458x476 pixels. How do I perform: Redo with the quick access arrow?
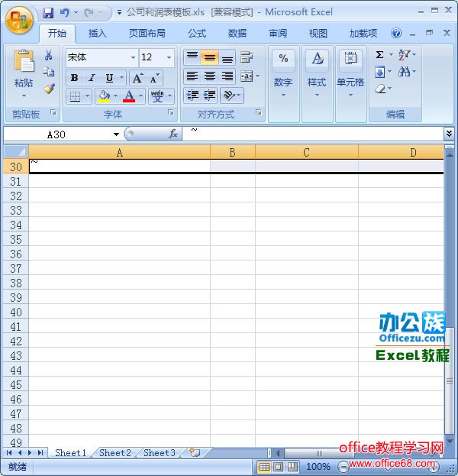(x=89, y=13)
